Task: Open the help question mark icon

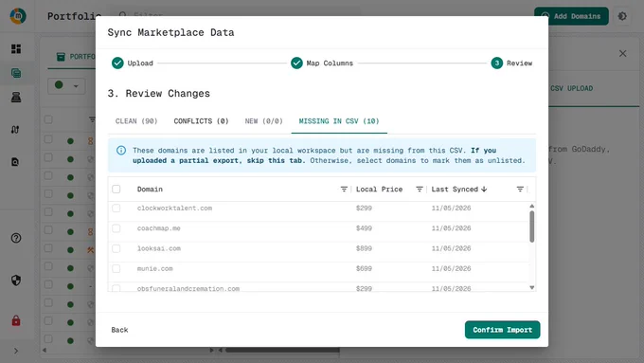Action: coord(16,238)
